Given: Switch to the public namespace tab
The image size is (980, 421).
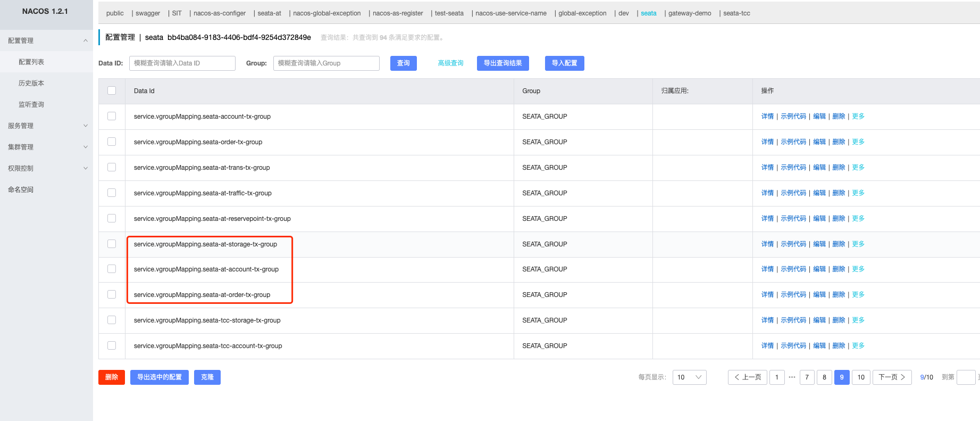Looking at the screenshot, I should [115, 13].
